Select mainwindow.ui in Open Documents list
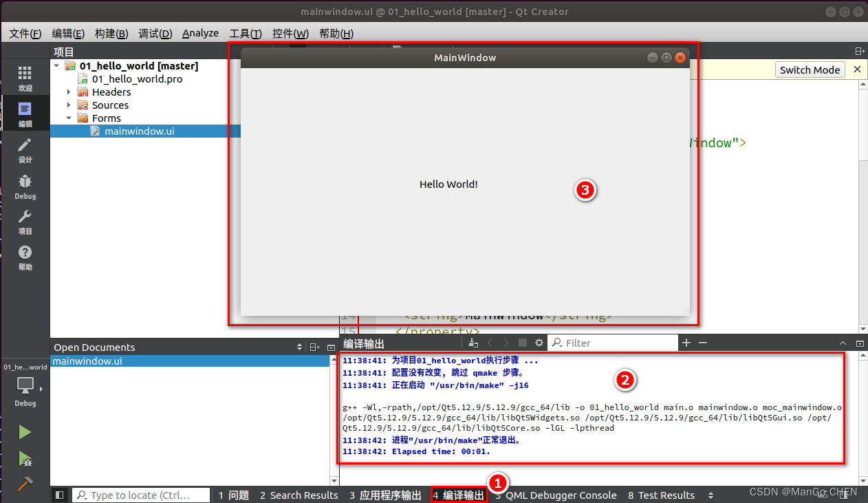 [190, 361]
